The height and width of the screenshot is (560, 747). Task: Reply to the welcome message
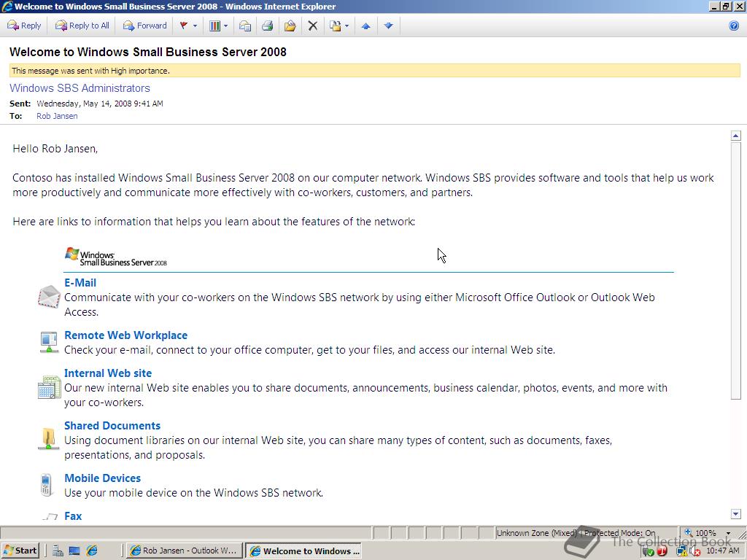(24, 26)
